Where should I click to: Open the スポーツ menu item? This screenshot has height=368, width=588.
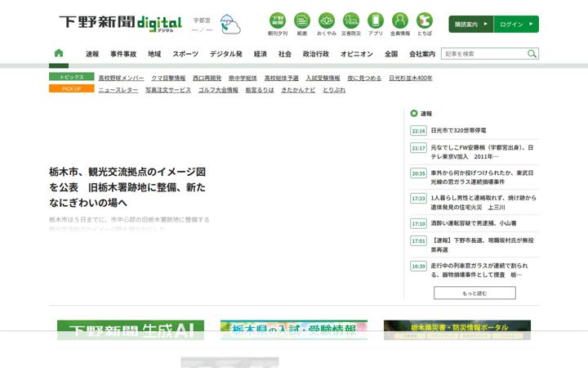click(185, 54)
